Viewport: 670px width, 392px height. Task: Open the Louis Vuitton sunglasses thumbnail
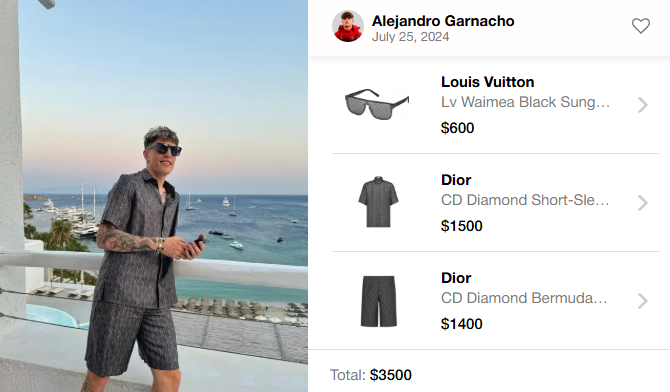(377, 104)
